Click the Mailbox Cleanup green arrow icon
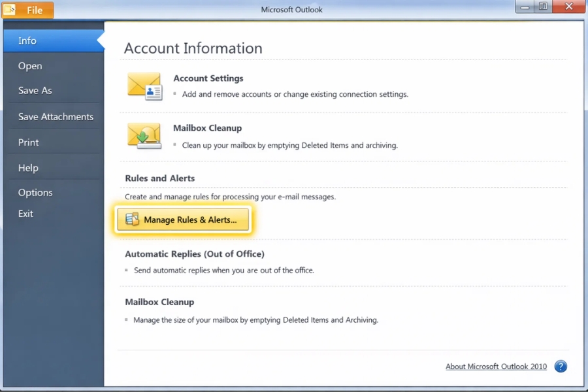This screenshot has width=588, height=392. coord(144,136)
